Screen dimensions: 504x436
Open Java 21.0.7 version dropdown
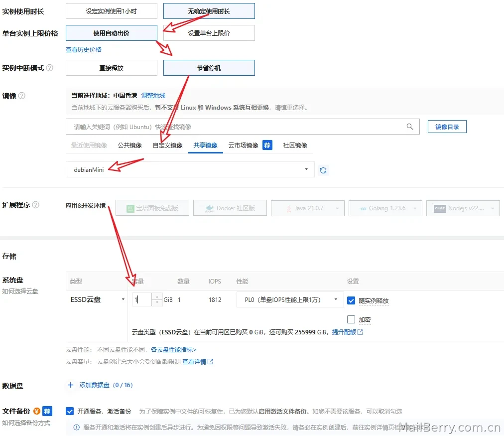[308, 208]
